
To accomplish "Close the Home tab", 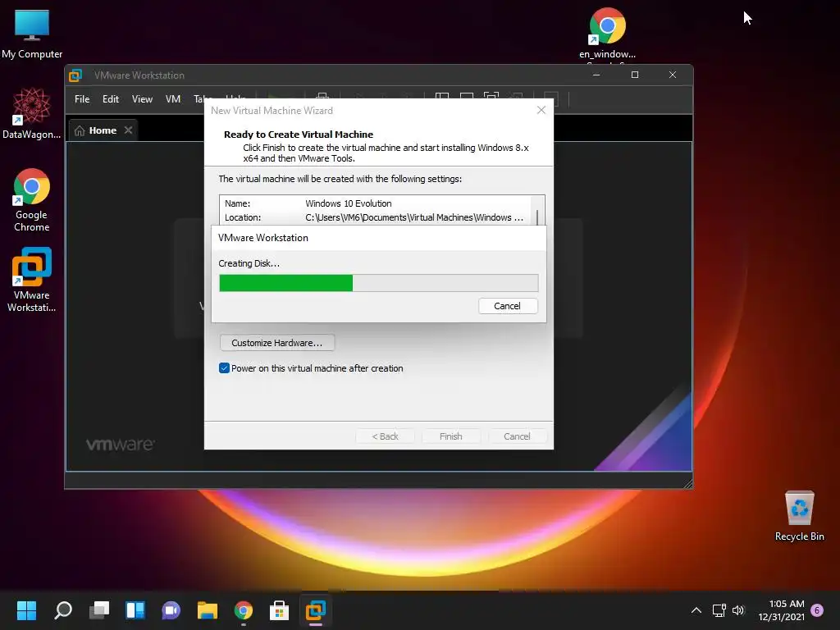I will [128, 130].
